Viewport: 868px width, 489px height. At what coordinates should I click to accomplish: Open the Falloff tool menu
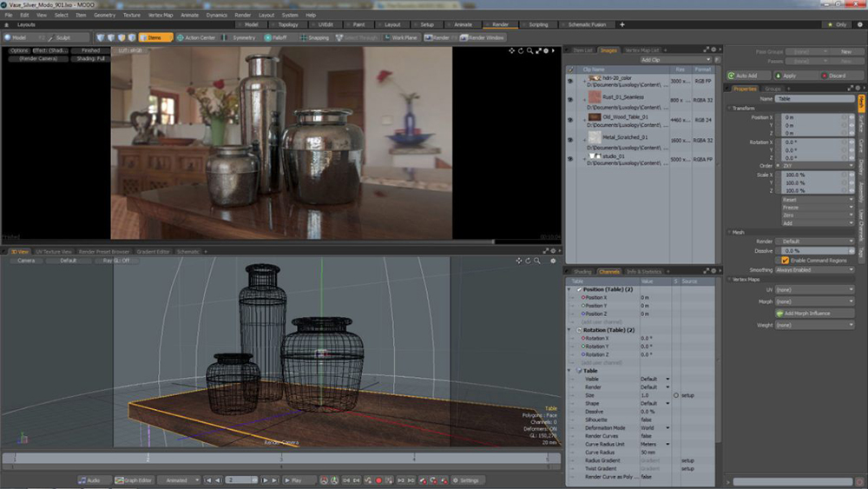click(276, 37)
